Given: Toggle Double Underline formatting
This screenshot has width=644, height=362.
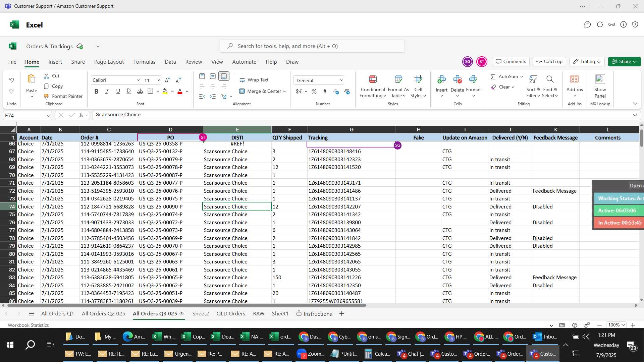Looking at the screenshot, I should pos(129,91).
